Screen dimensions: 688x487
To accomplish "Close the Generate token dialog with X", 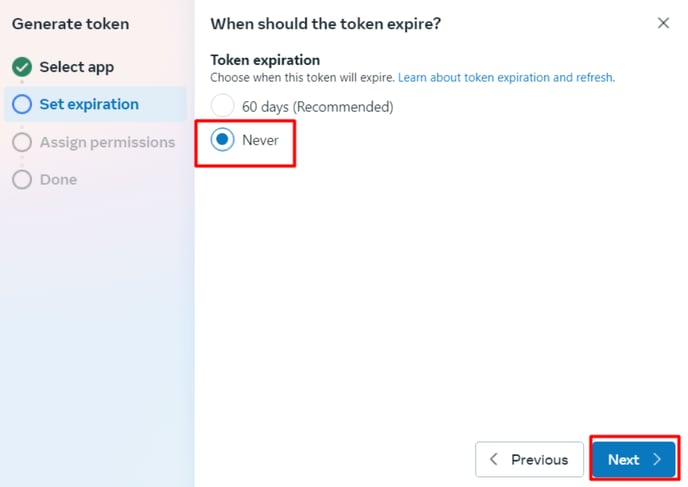I will tap(663, 23).
